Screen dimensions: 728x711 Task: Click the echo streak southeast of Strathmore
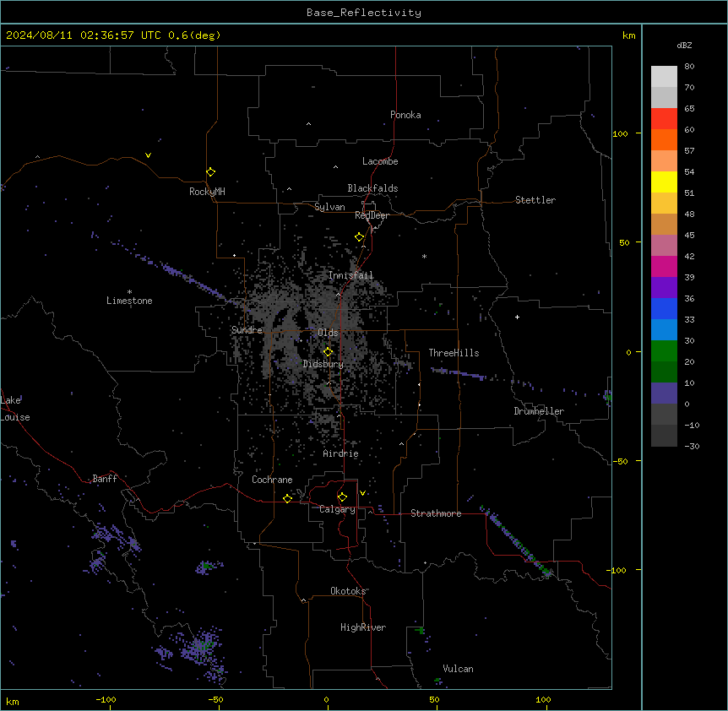(516, 540)
